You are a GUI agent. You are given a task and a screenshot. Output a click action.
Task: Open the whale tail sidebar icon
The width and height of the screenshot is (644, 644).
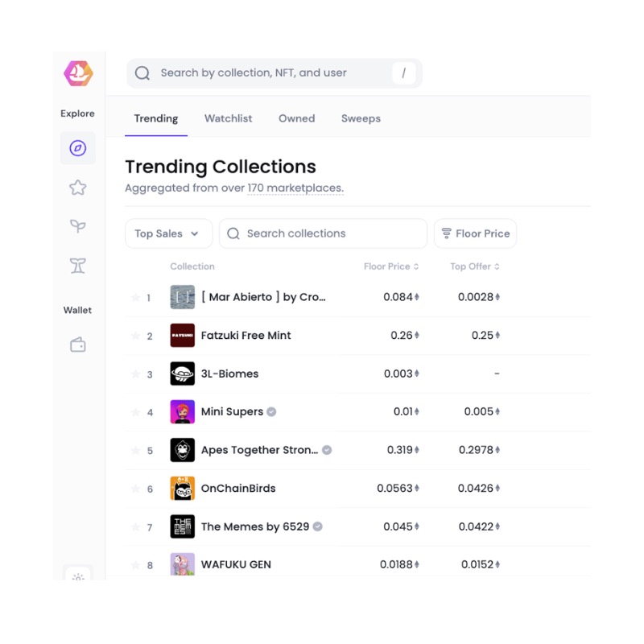tap(77, 266)
